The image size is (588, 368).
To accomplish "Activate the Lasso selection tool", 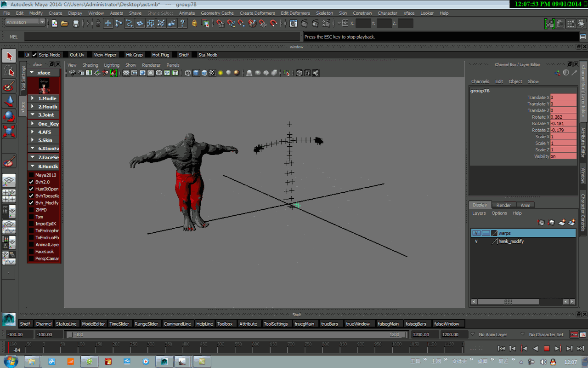I will (x=8, y=71).
